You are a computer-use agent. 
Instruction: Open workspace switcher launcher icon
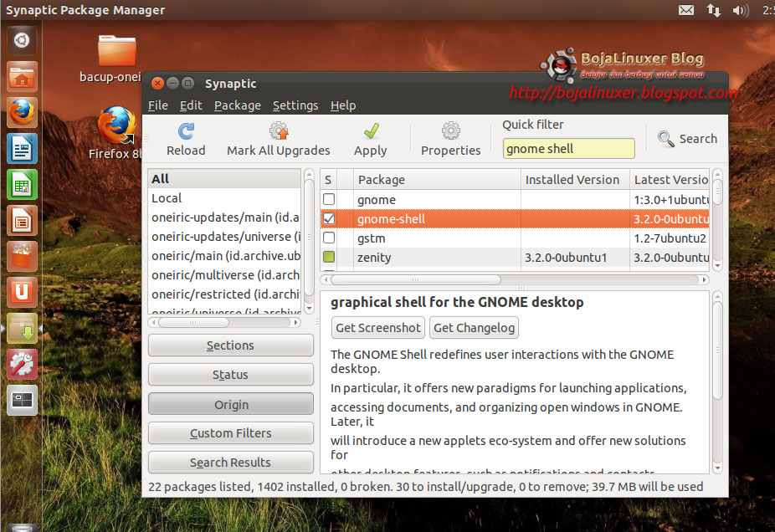pyautogui.click(x=22, y=401)
